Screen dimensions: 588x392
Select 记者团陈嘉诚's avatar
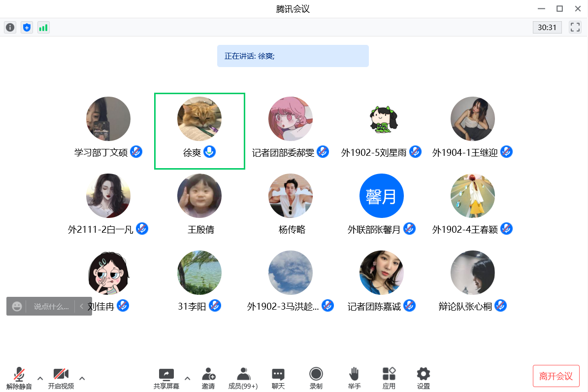point(382,273)
